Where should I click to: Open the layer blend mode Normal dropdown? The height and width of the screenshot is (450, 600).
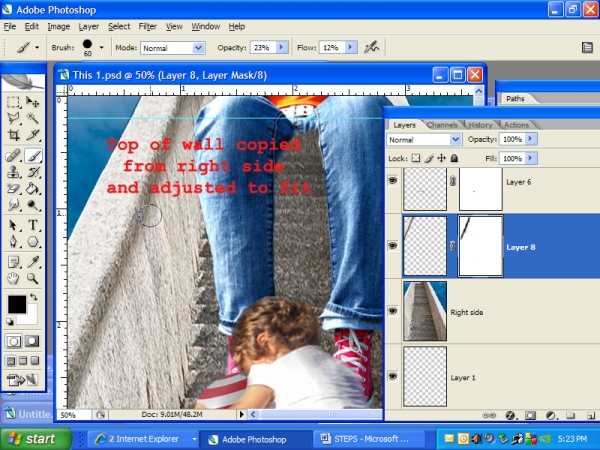[x=455, y=139]
